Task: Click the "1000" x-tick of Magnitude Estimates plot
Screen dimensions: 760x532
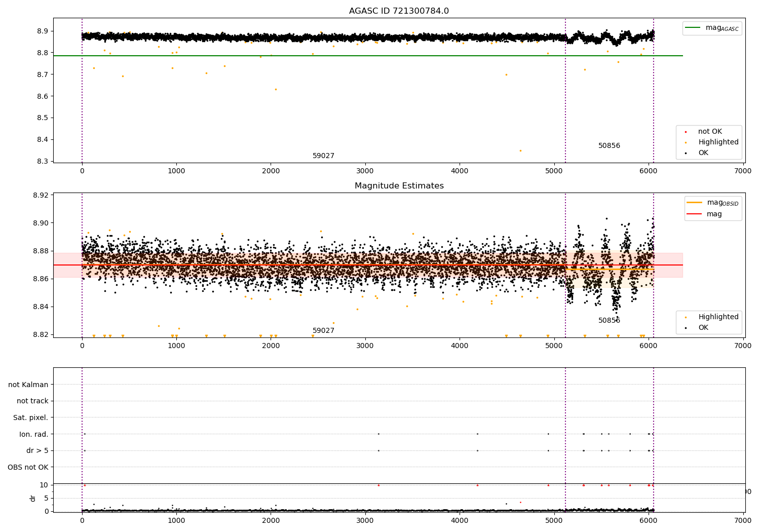Action: pos(176,346)
